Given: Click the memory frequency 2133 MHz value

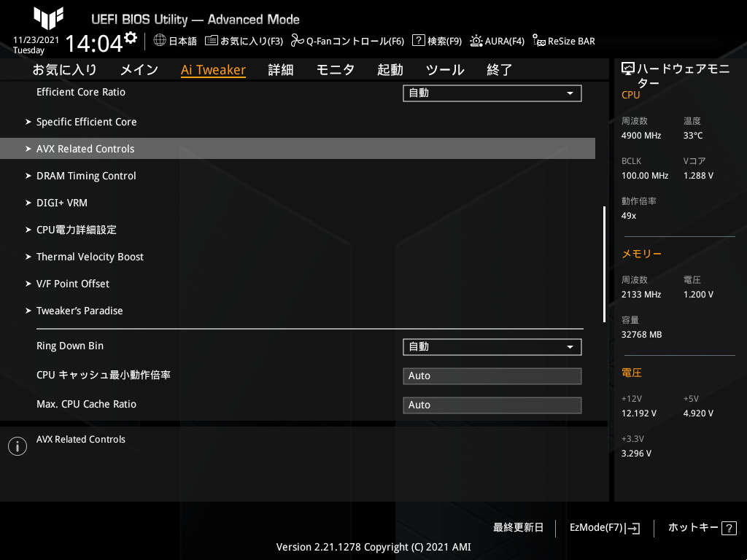Looking at the screenshot, I should (641, 295).
